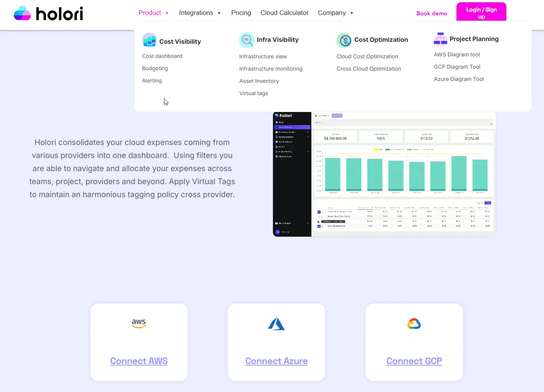Open the Integrations menu
The image size is (544, 392).
(x=196, y=13)
